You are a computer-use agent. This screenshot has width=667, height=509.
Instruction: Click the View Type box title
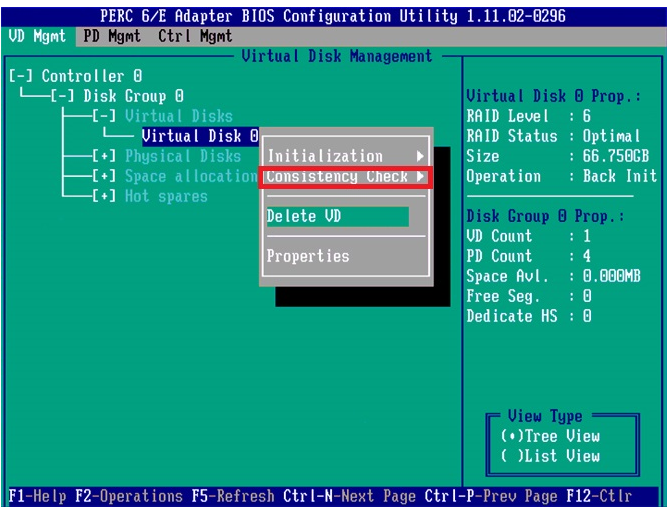click(x=545, y=416)
